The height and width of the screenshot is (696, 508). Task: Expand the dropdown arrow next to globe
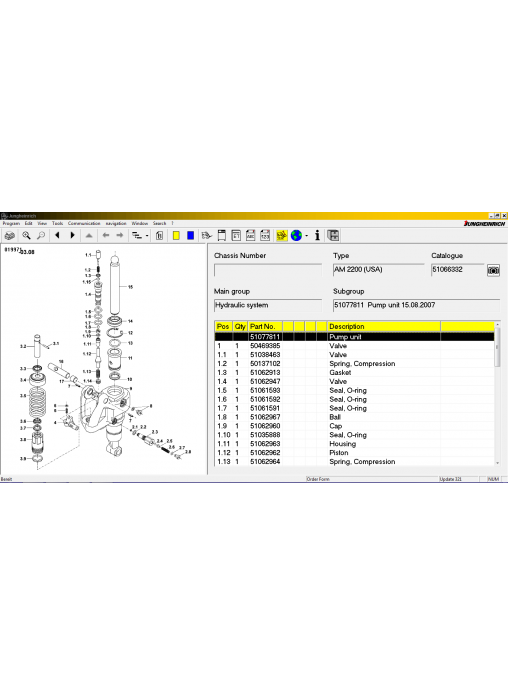pyautogui.click(x=307, y=236)
